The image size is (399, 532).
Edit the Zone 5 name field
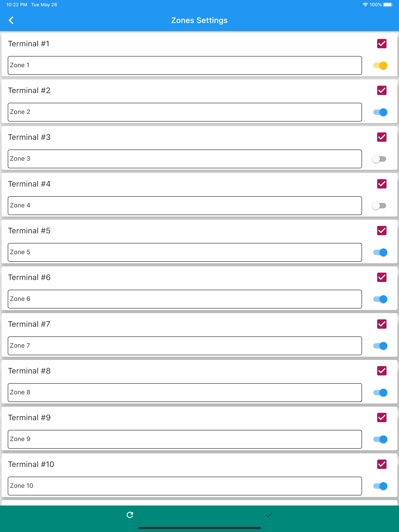coord(185,252)
